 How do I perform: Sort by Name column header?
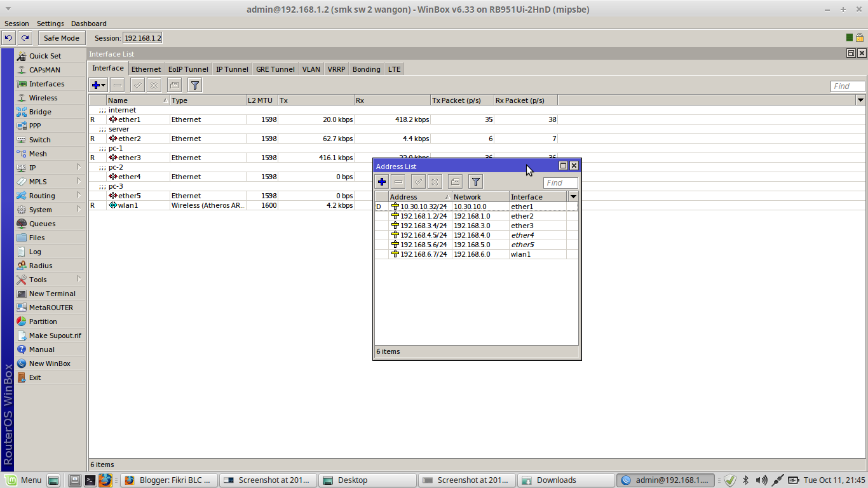(138, 100)
